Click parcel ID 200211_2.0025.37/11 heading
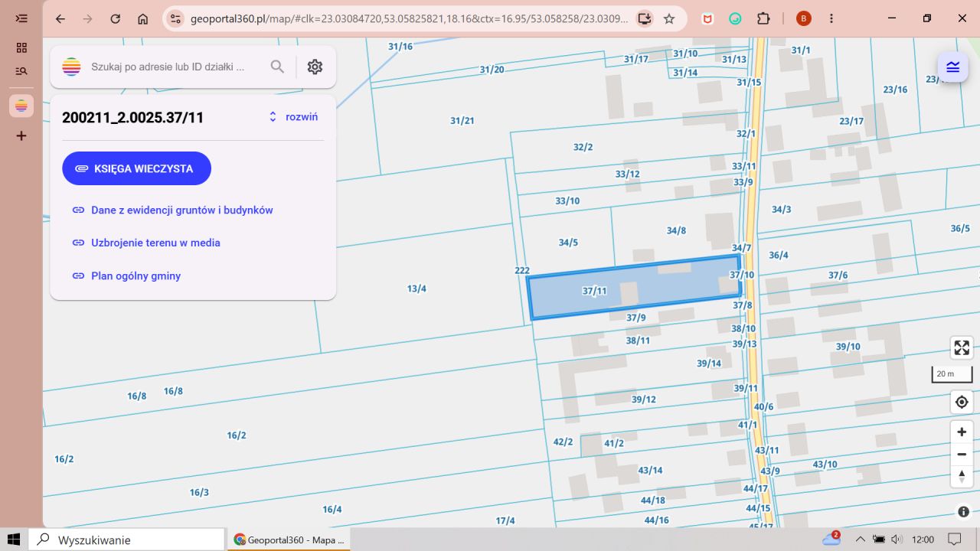Viewport: 980px width, 551px height. pyautogui.click(x=133, y=117)
